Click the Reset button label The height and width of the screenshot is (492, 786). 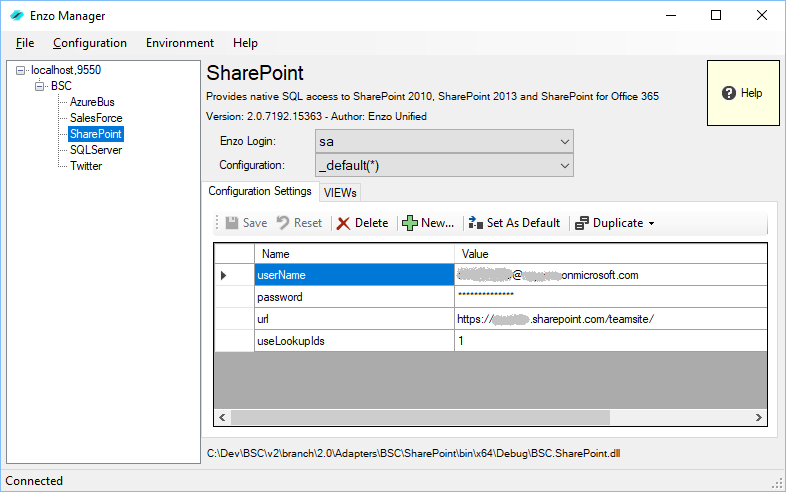pos(308,223)
